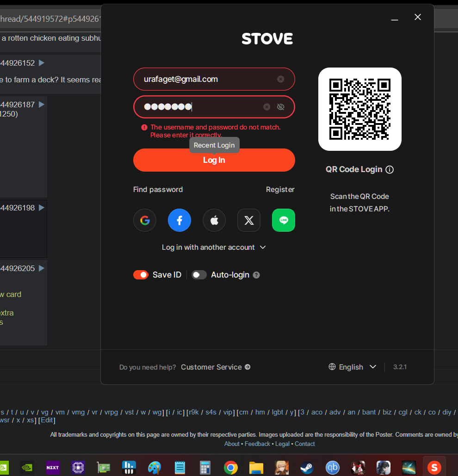Show password using the crossed-eye icon
This screenshot has width=458, height=476.
pyautogui.click(x=281, y=107)
